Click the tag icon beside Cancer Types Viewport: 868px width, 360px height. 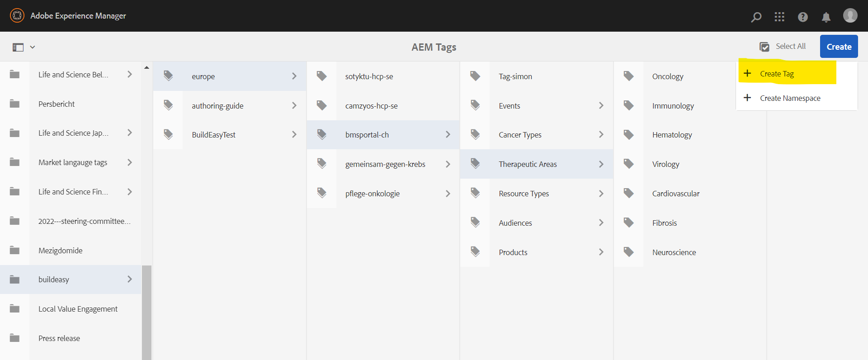[x=475, y=134]
